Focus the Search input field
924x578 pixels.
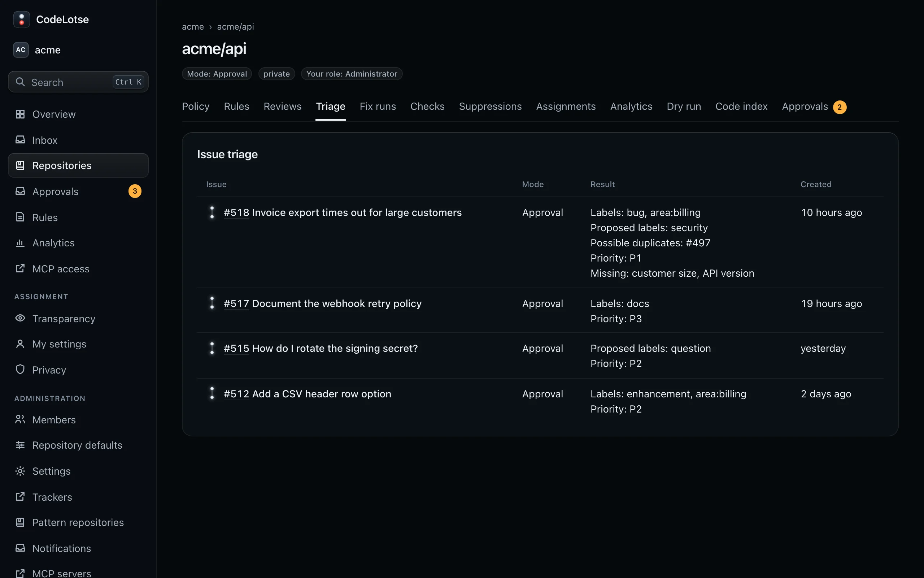78,82
